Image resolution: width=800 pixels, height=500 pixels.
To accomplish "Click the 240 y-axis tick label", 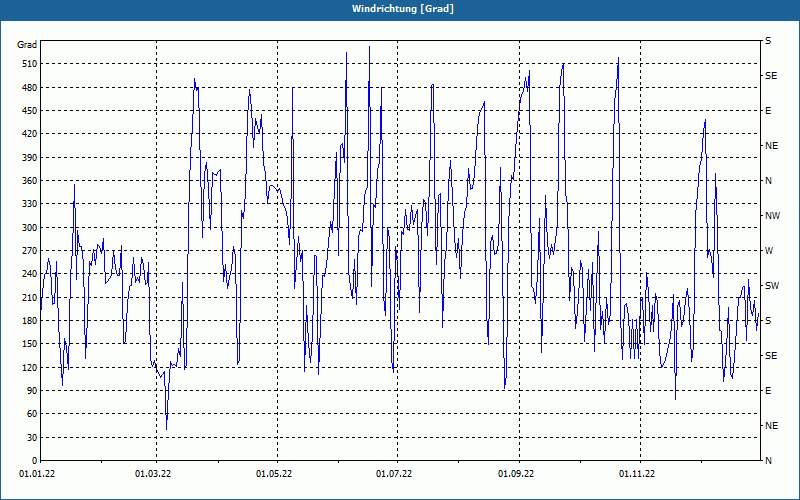I will 30,274.
